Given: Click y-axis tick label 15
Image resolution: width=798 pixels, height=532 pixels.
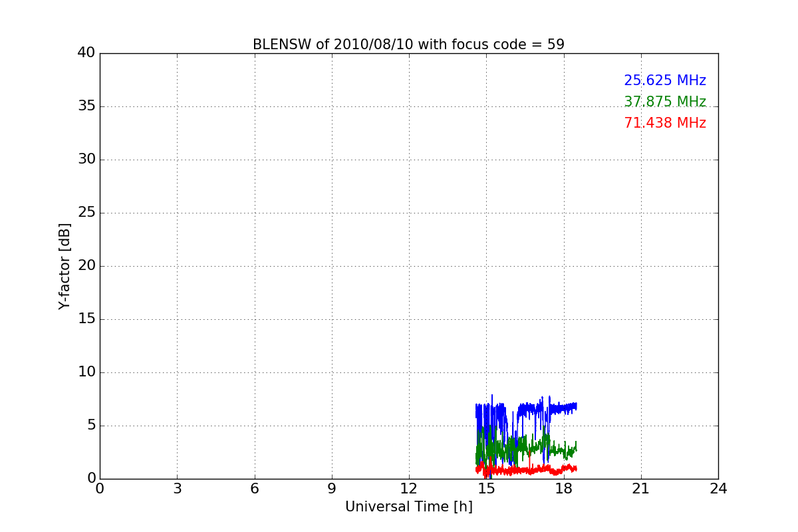Looking at the screenshot, I should (86, 319).
